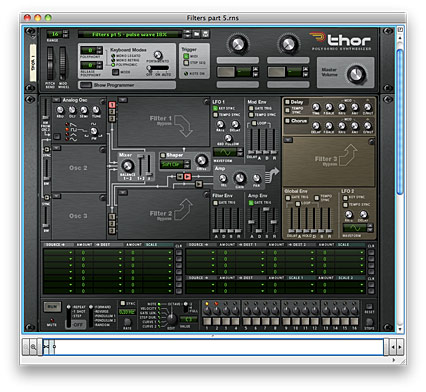The image size is (426, 392).
Task: Enable the Delay effect
Action: [287, 102]
